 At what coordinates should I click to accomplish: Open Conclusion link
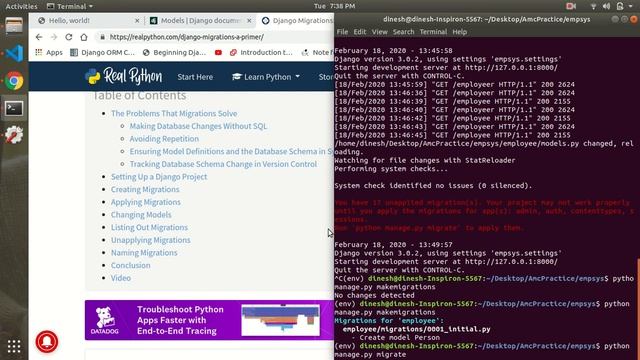coord(131,265)
